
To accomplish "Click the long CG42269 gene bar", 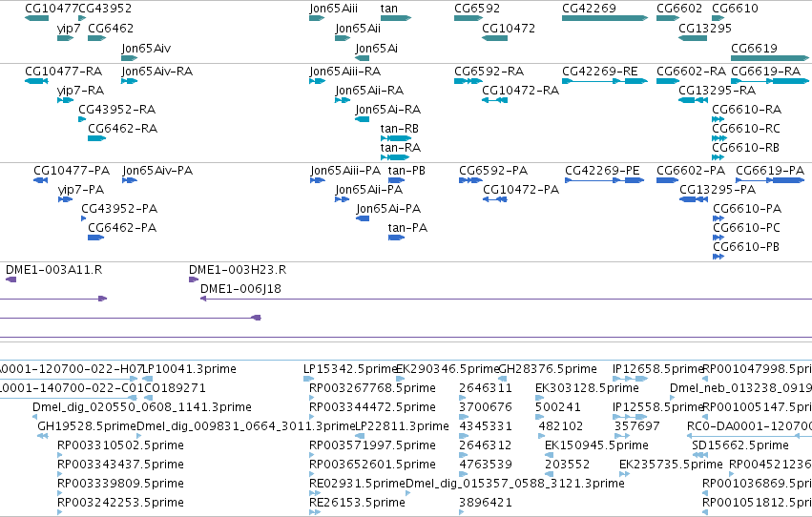I will [605, 18].
